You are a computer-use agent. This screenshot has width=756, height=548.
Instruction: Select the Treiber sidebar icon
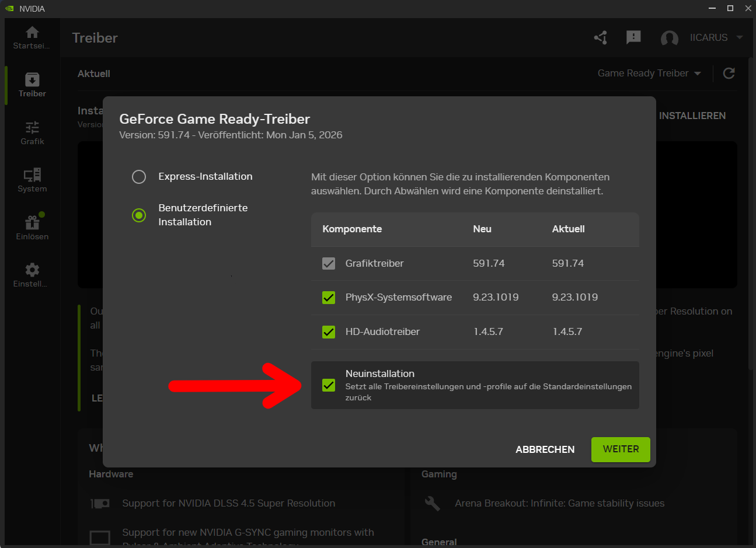point(32,79)
